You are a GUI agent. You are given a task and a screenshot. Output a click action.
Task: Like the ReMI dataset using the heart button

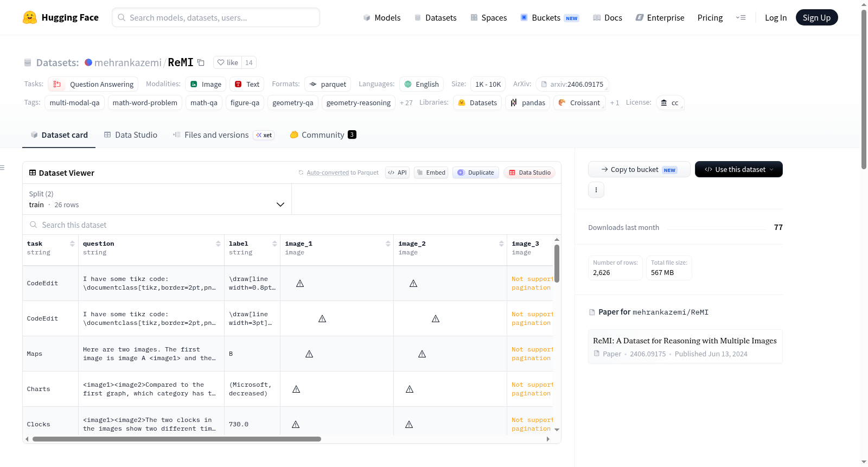(x=227, y=62)
